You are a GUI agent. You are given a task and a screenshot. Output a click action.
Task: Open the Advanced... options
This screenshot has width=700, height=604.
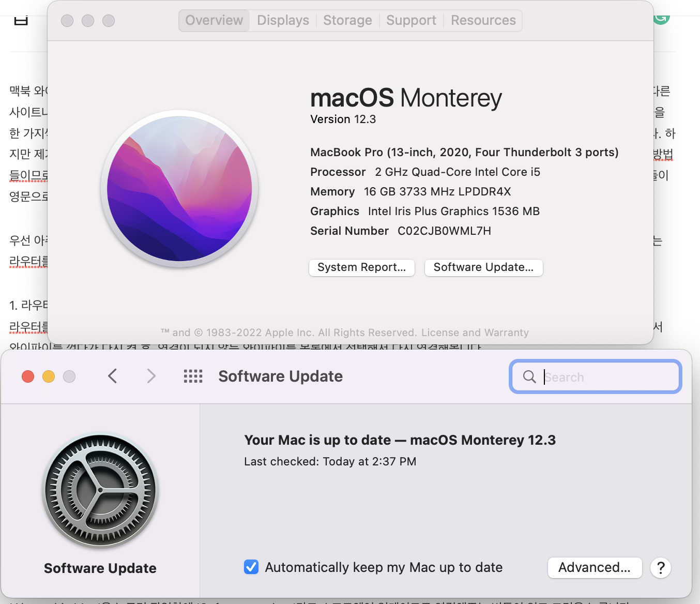coord(595,568)
